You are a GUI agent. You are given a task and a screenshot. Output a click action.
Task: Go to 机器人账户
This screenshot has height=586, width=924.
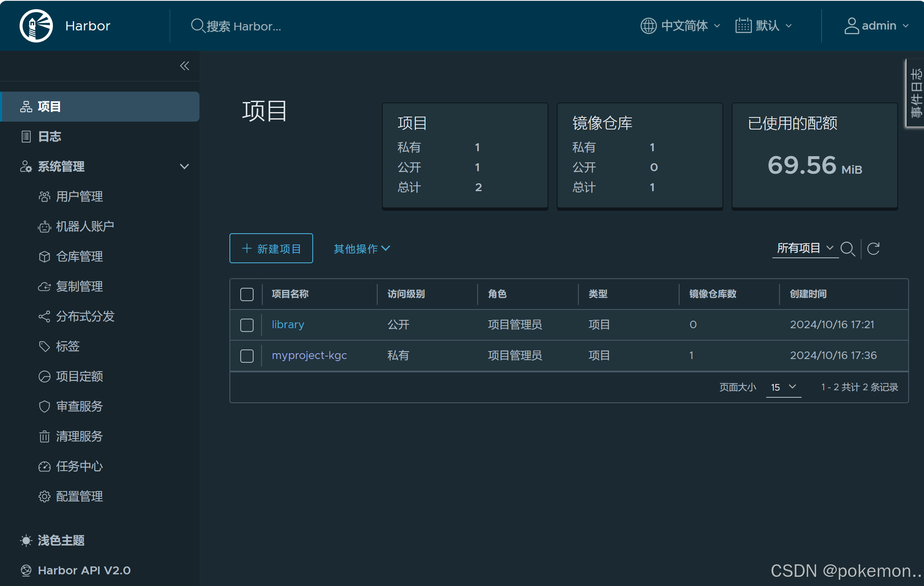[85, 227]
